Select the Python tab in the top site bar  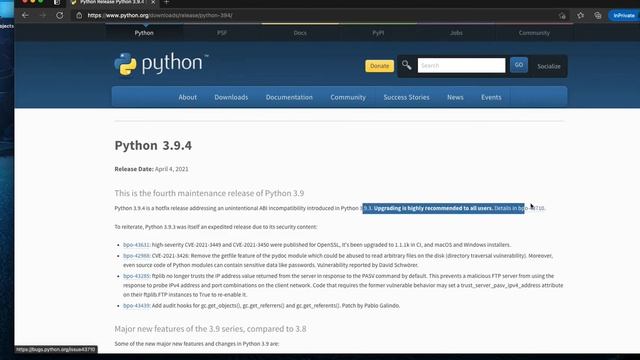144,33
